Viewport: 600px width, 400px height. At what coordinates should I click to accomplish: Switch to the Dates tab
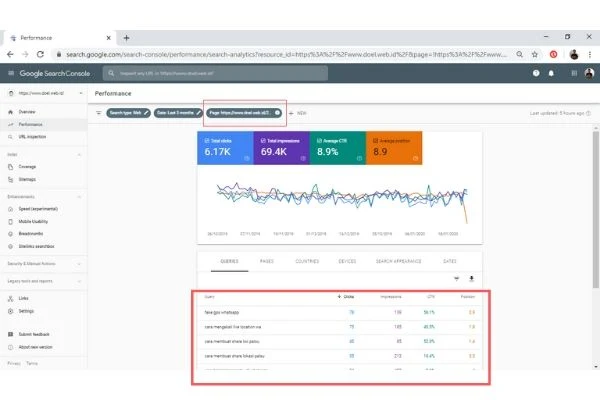coord(450,261)
